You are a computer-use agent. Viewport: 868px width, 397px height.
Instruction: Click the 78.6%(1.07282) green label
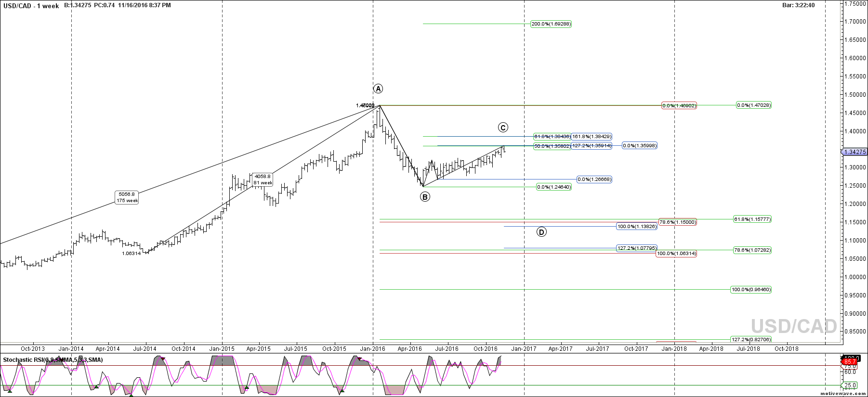[752, 250]
